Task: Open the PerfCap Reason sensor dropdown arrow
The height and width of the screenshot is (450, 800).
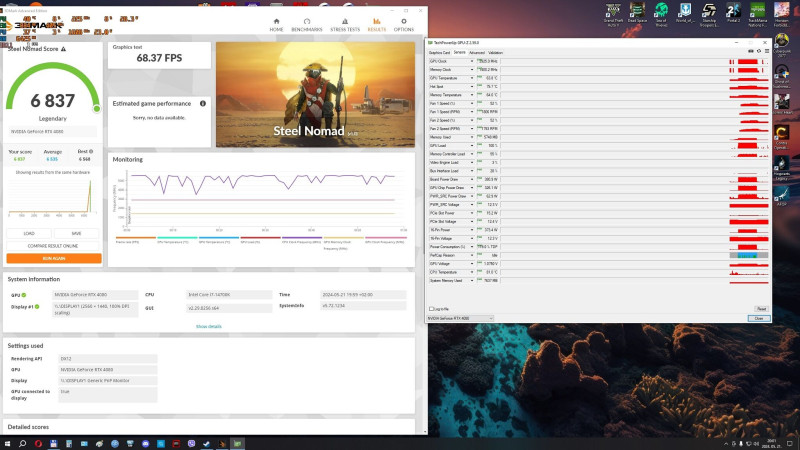Action: click(x=472, y=255)
